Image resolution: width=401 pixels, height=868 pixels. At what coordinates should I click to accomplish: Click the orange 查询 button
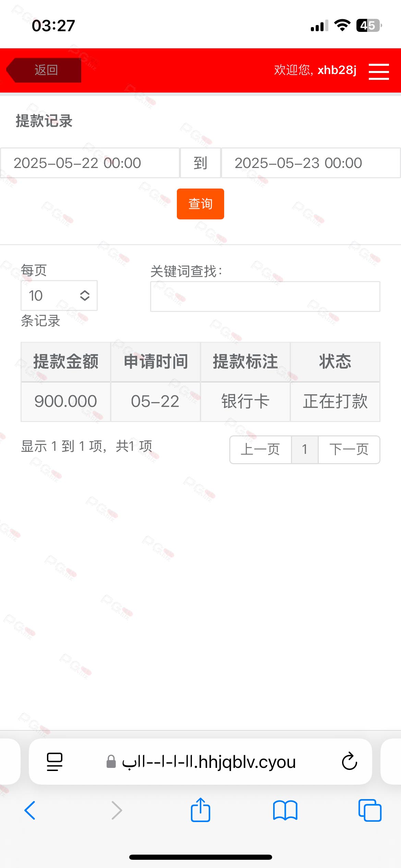point(200,204)
